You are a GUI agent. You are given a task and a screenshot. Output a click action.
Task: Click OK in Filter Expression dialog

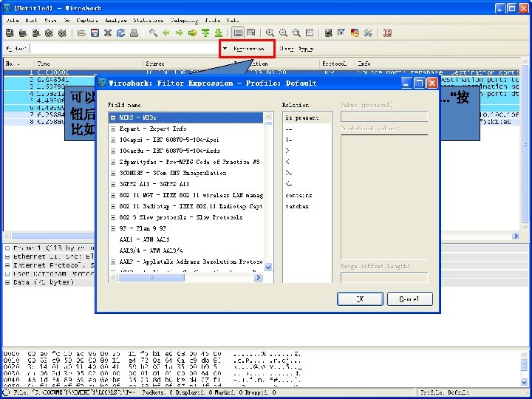360,299
